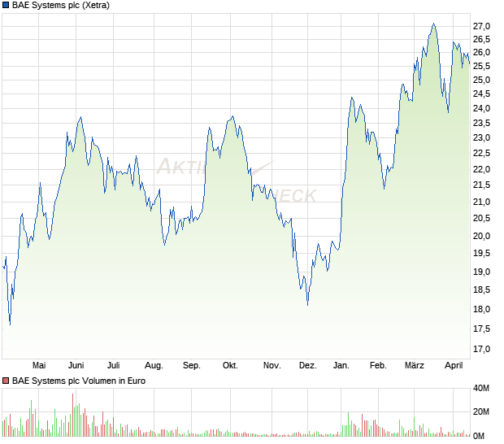Click the 40M volume axis label

(x=481, y=389)
